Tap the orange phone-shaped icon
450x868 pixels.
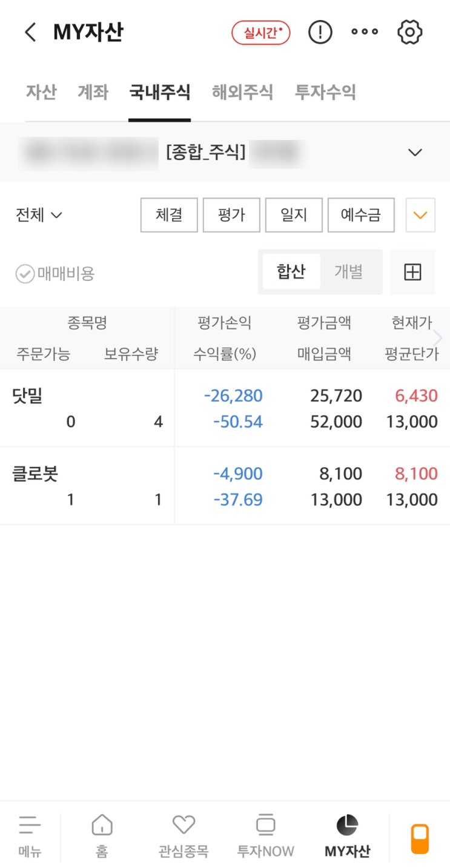(420, 838)
